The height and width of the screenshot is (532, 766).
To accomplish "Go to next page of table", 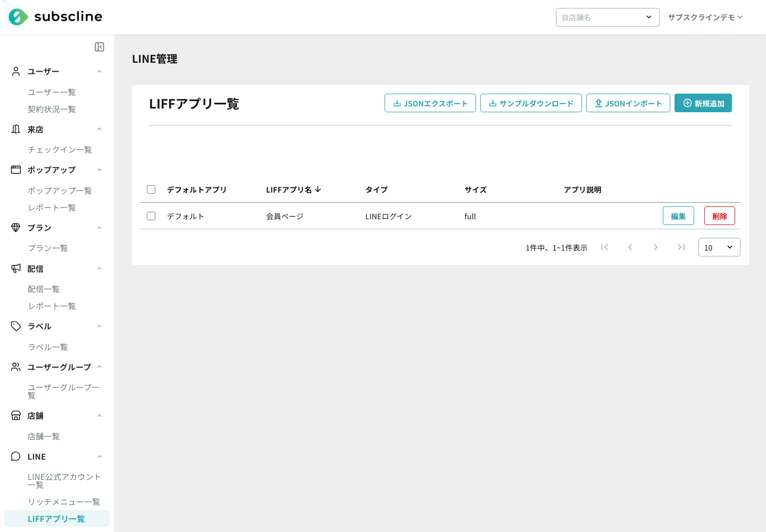I will coord(655,247).
